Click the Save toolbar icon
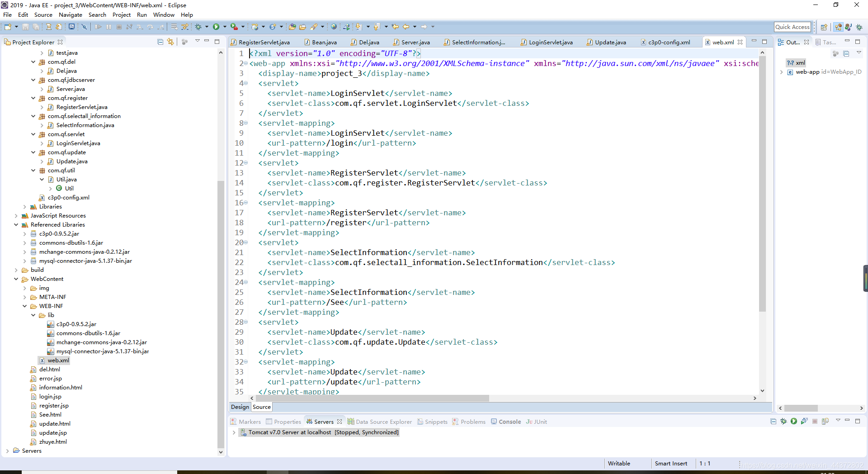Screen dimensions: 868x474 click(x=25, y=27)
